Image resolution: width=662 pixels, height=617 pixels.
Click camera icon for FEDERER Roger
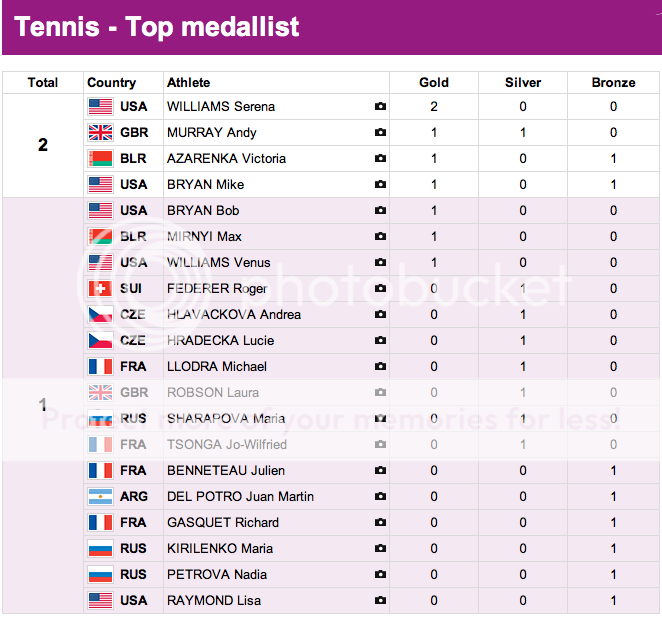pos(380,288)
